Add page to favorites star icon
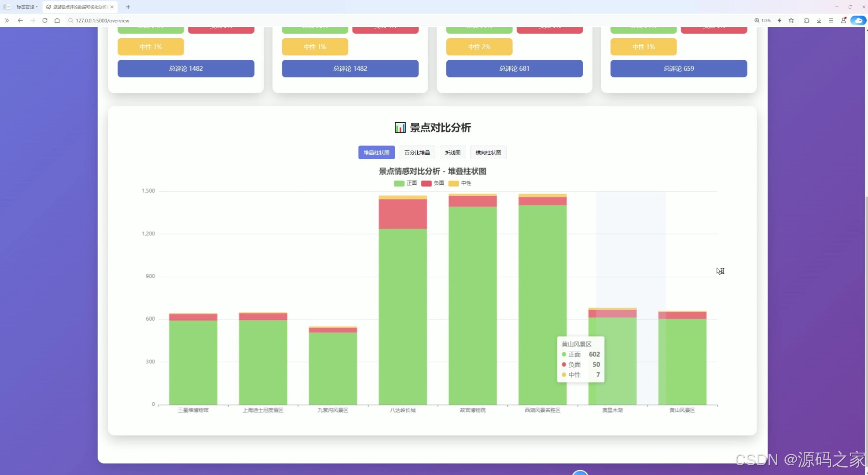 point(791,20)
